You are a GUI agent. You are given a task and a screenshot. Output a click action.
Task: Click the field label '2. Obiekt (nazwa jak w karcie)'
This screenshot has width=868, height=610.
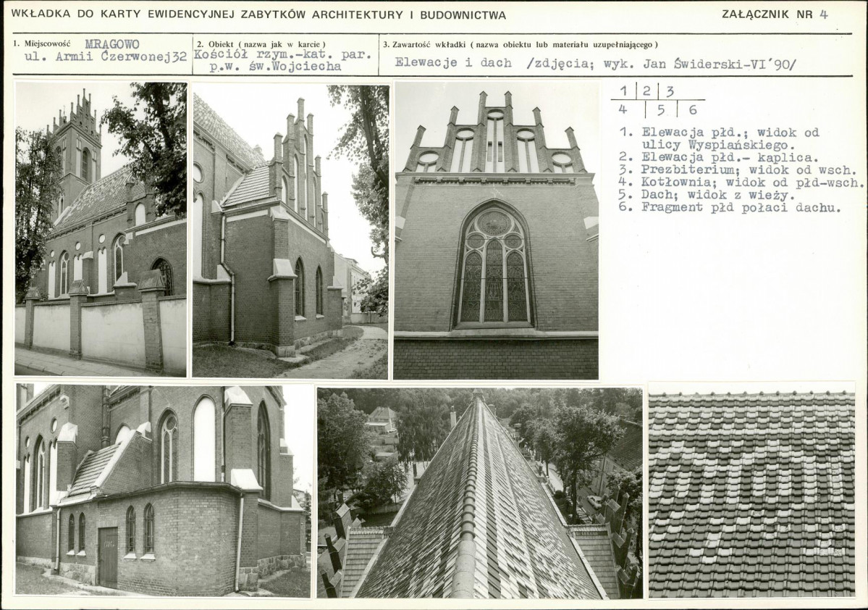pos(261,44)
